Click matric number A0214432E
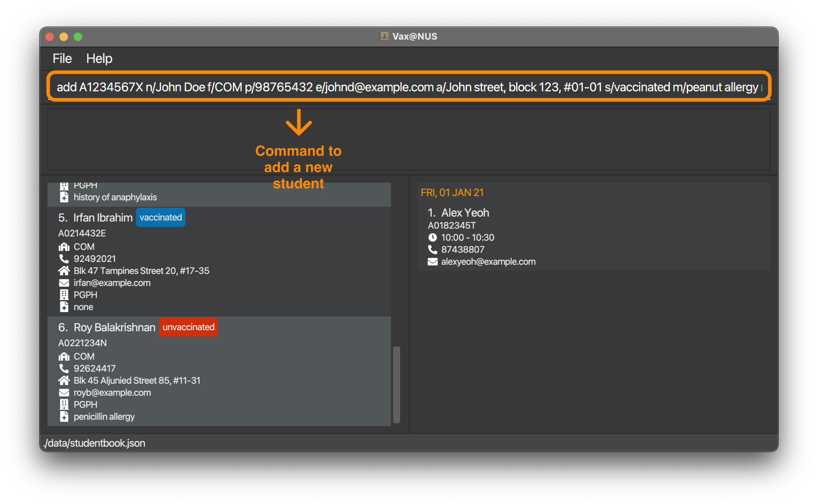Screen dimensions: 818x504 (82, 233)
